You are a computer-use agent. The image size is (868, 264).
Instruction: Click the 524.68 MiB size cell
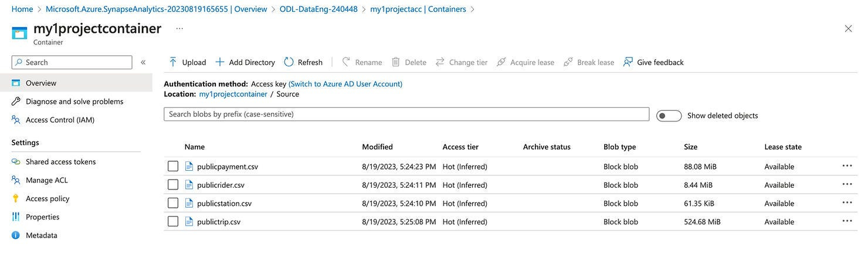702,222
